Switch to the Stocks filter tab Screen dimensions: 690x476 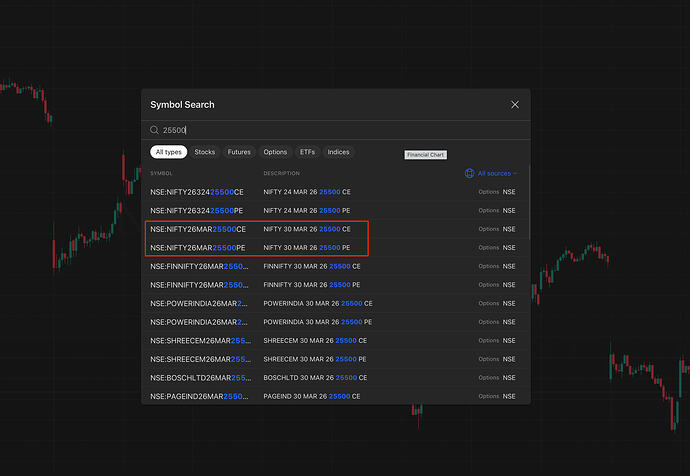204,152
